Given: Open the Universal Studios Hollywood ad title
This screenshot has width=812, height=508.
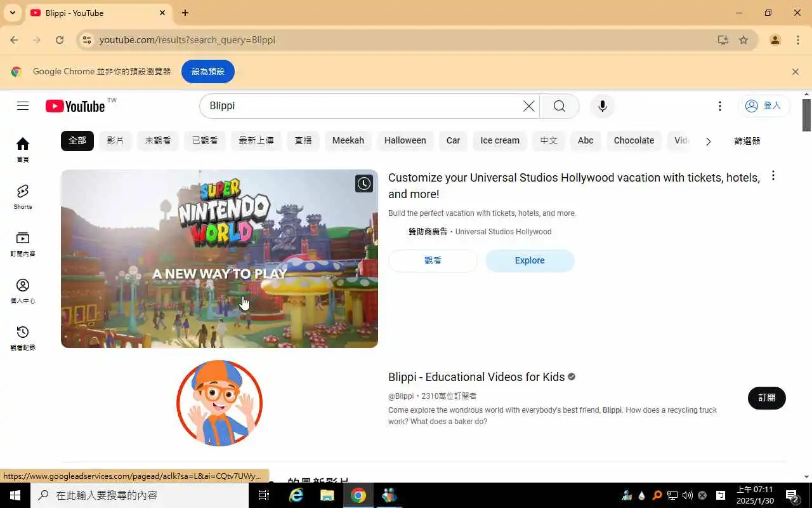Looking at the screenshot, I should coord(574,186).
